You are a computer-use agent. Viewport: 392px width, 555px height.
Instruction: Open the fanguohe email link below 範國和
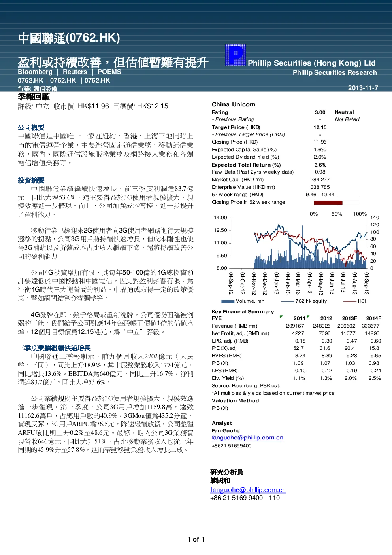coord(248,490)
